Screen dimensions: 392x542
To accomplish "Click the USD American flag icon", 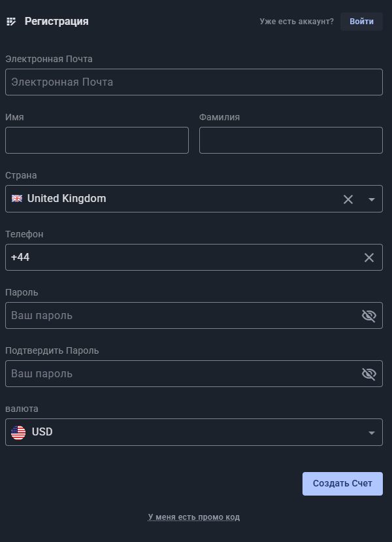I will 18,432.
